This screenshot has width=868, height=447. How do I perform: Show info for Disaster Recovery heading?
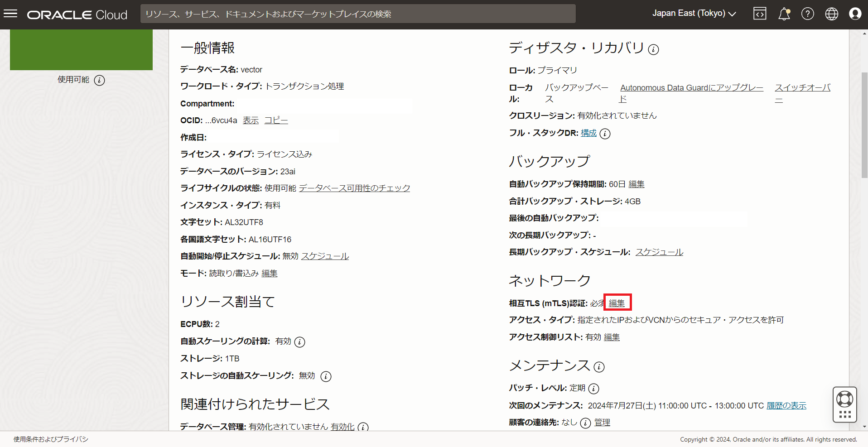click(x=653, y=49)
